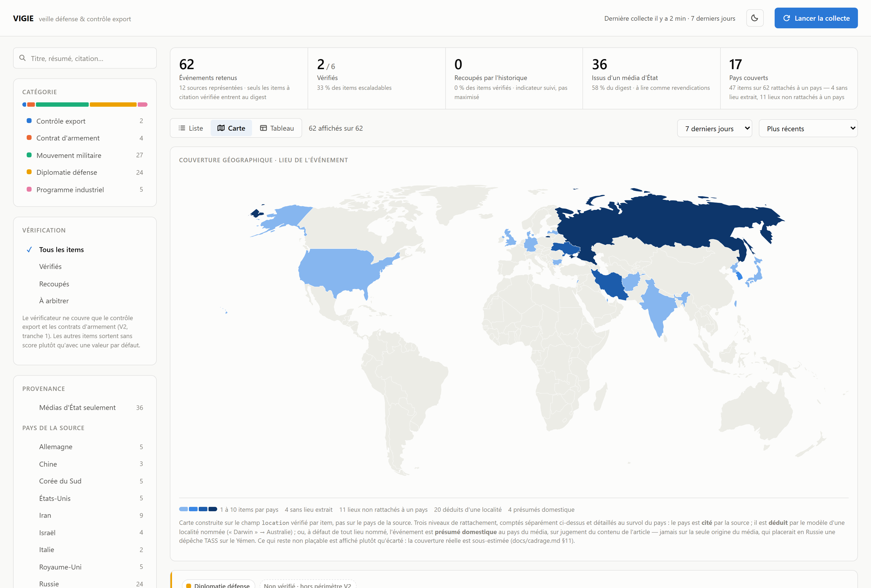Image resolution: width=871 pixels, height=588 pixels.
Task: Filter sources by Corée du Sud
Action: click(85, 481)
